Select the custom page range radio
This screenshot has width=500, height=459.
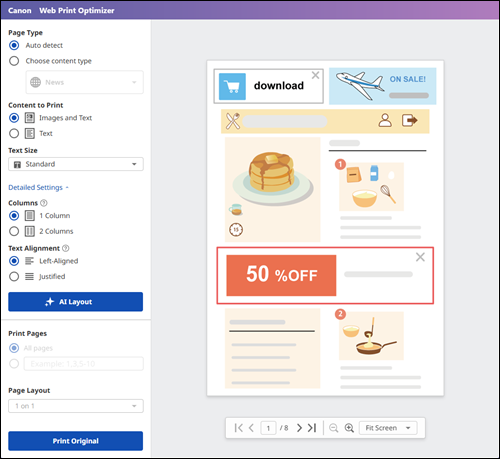point(14,363)
